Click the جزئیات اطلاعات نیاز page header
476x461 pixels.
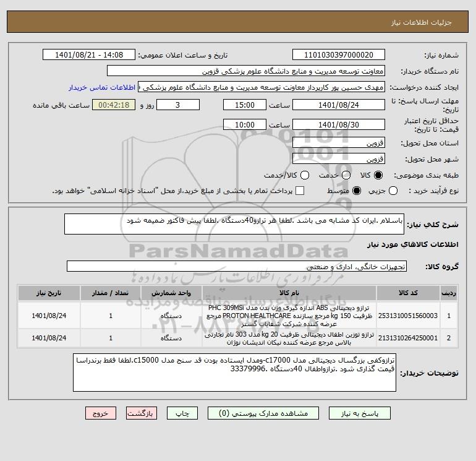click(422, 22)
